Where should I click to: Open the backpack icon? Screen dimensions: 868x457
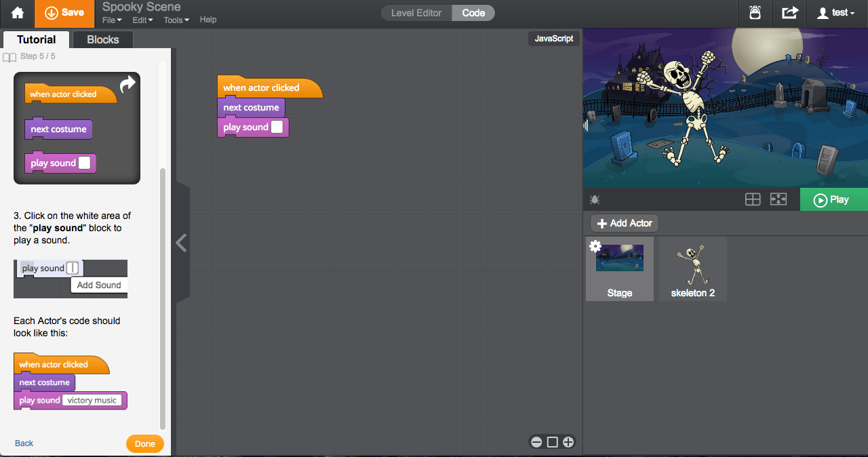point(755,13)
